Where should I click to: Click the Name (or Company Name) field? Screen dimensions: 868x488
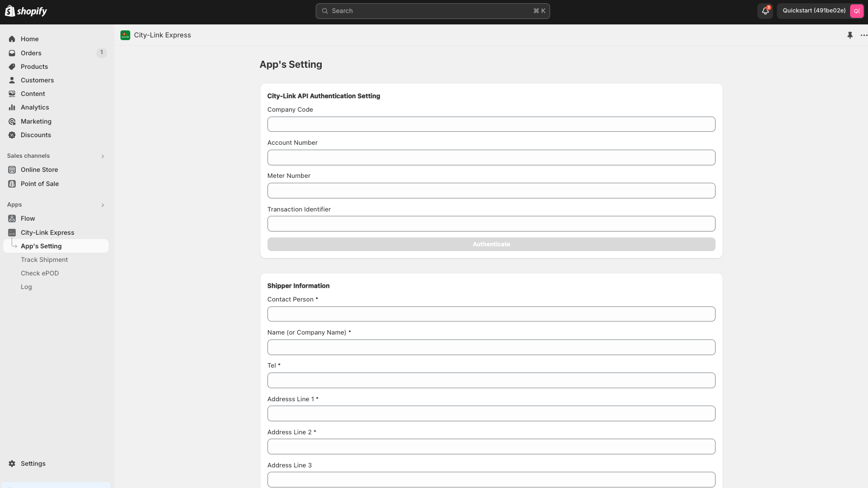point(491,347)
